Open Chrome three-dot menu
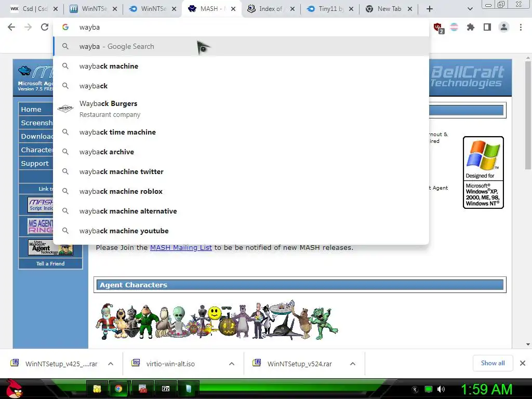 [x=521, y=27]
